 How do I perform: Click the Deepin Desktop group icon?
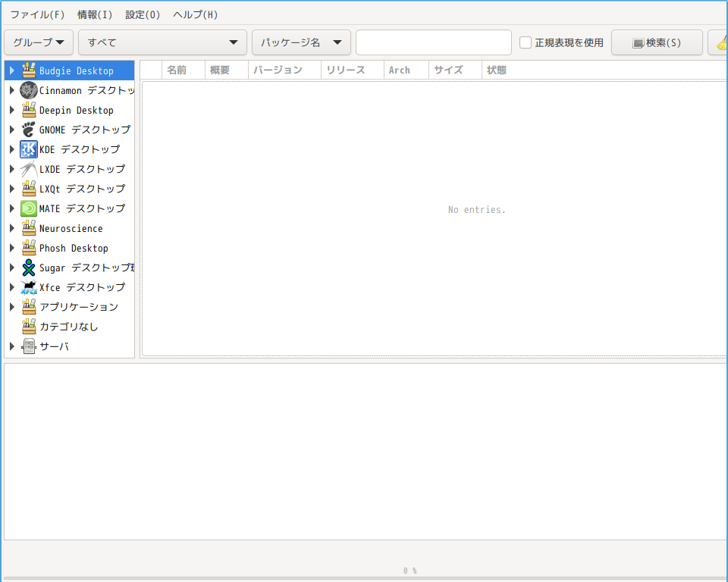coord(29,110)
